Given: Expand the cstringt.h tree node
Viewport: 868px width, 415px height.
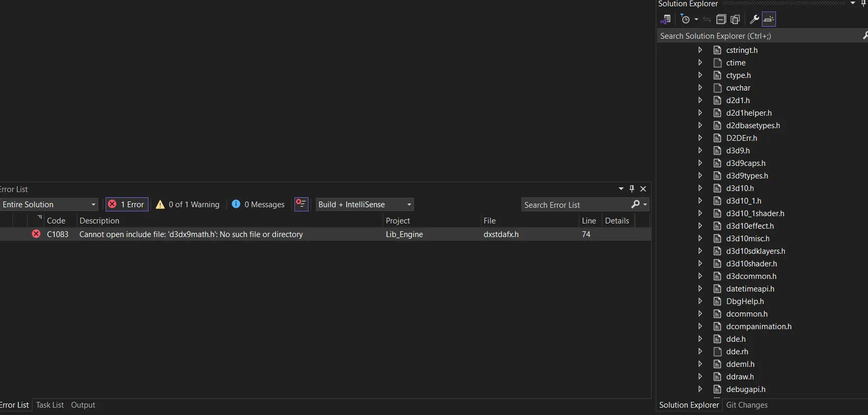Looking at the screenshot, I should 700,50.
